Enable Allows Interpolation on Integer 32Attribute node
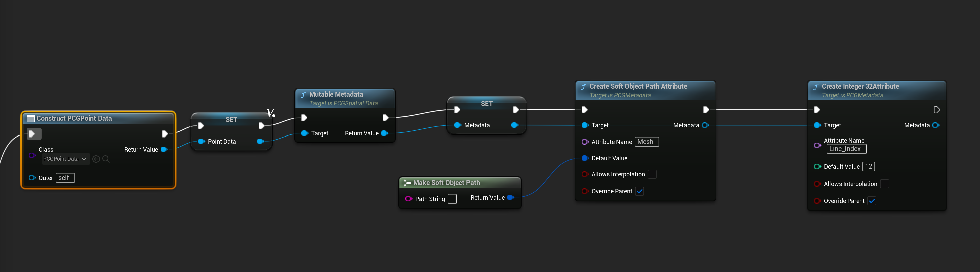 coord(885,184)
